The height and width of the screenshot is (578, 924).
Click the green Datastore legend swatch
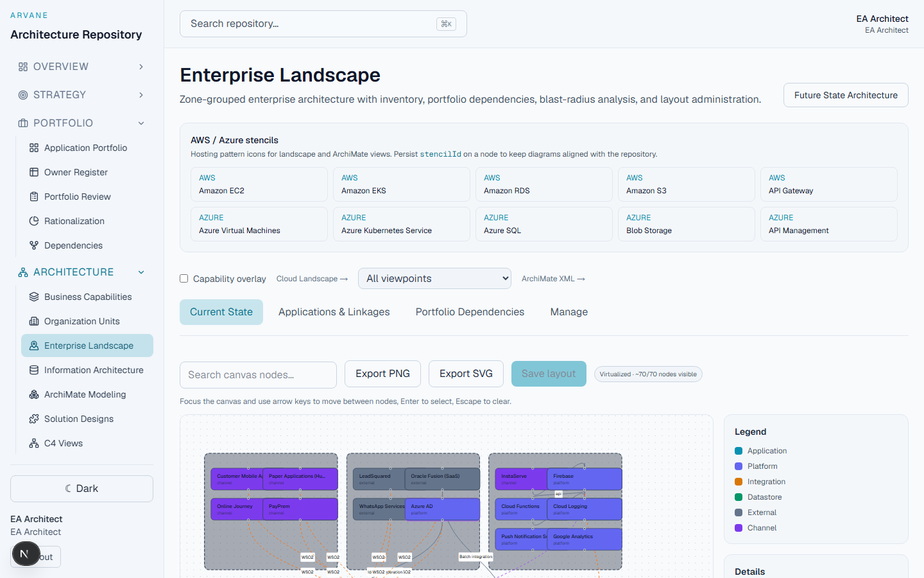tap(739, 497)
